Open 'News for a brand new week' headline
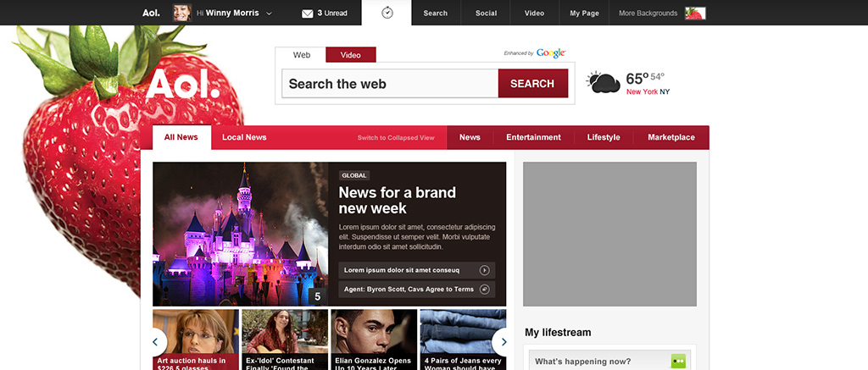The height and width of the screenshot is (370, 868). pyautogui.click(x=397, y=200)
